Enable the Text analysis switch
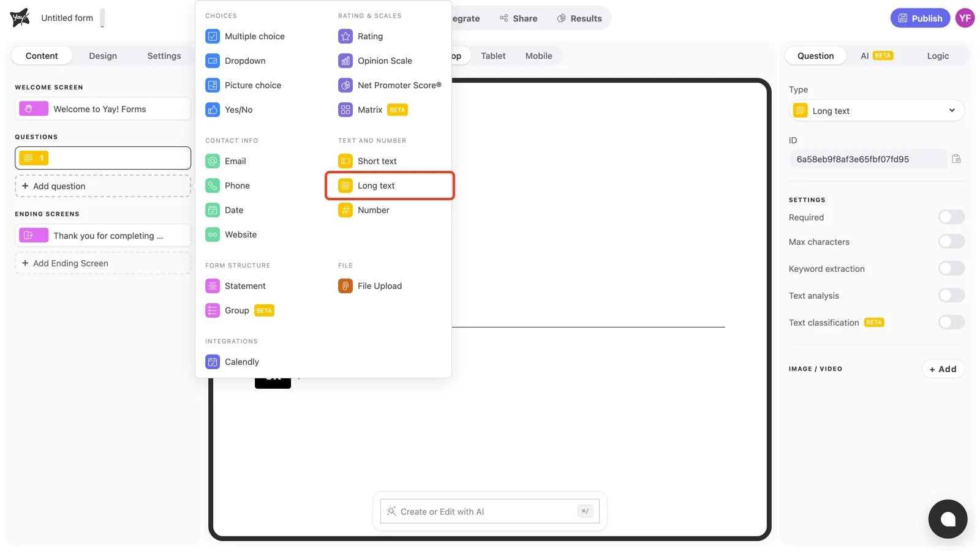980x551 pixels. click(951, 295)
